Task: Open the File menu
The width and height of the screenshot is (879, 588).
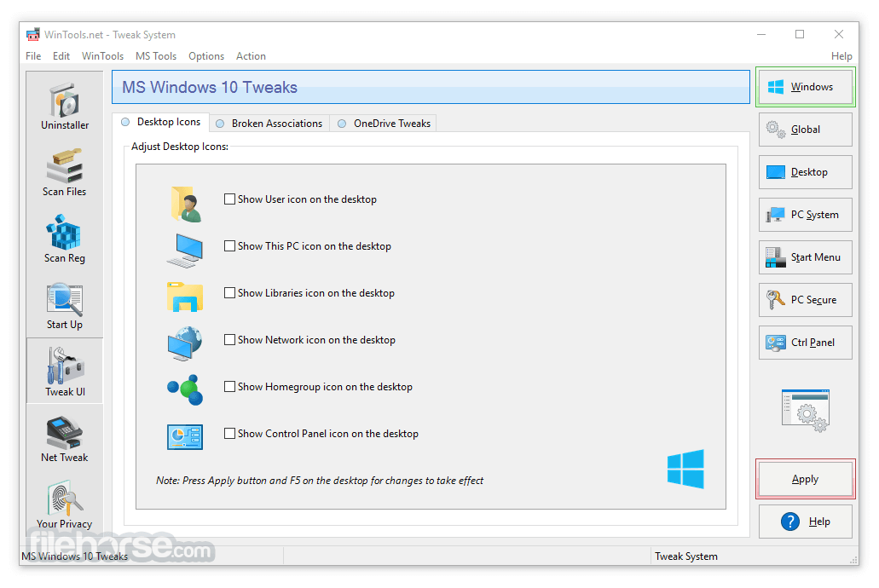Action: pyautogui.click(x=33, y=56)
